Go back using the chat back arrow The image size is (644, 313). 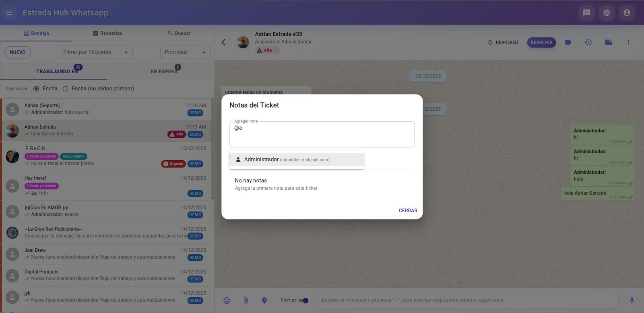coord(223,42)
